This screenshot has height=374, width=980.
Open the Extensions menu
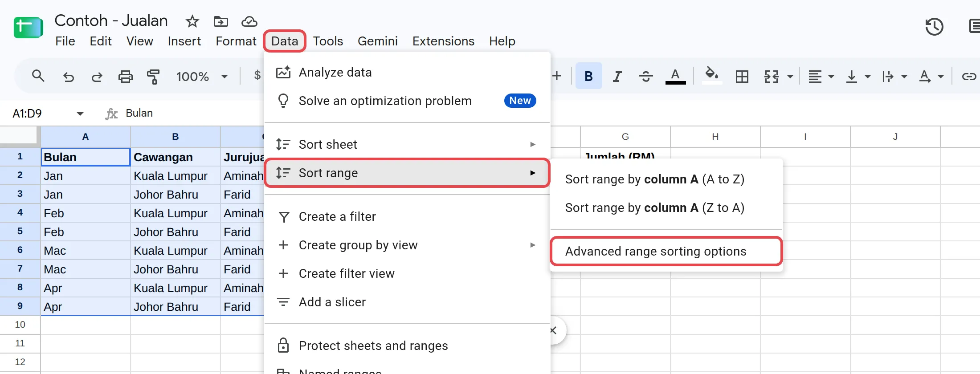pos(443,41)
